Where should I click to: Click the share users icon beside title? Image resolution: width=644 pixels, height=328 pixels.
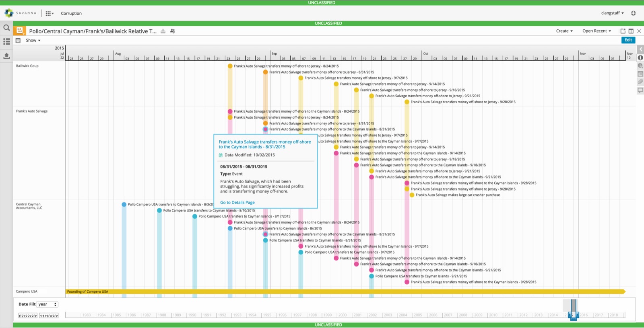coord(173,31)
